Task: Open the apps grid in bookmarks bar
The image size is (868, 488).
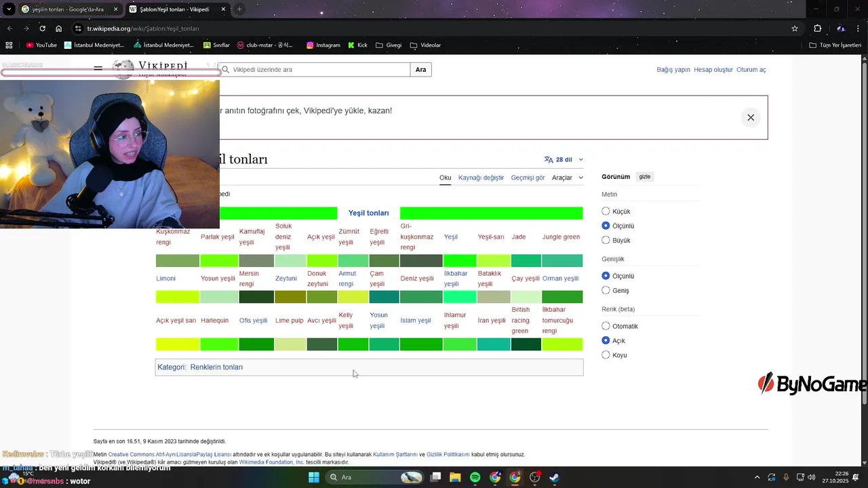Action: click(9, 45)
